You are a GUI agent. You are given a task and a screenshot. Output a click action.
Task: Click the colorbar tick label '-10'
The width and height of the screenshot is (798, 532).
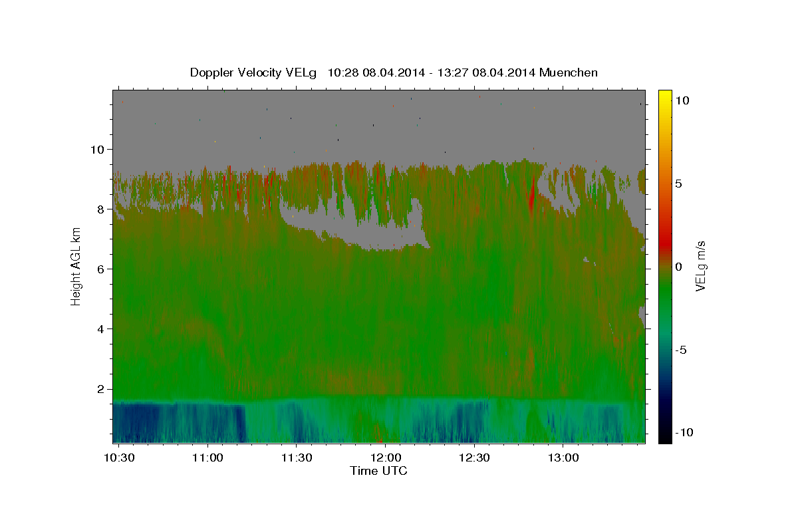tap(683, 433)
